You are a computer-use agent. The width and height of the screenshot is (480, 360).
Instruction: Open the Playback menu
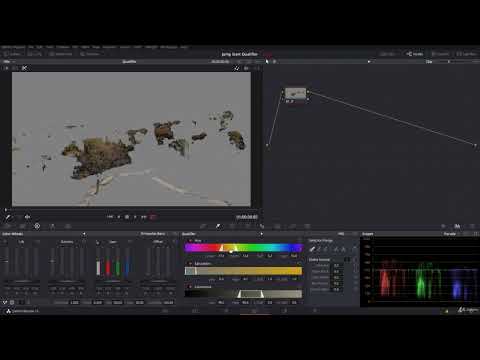point(110,47)
